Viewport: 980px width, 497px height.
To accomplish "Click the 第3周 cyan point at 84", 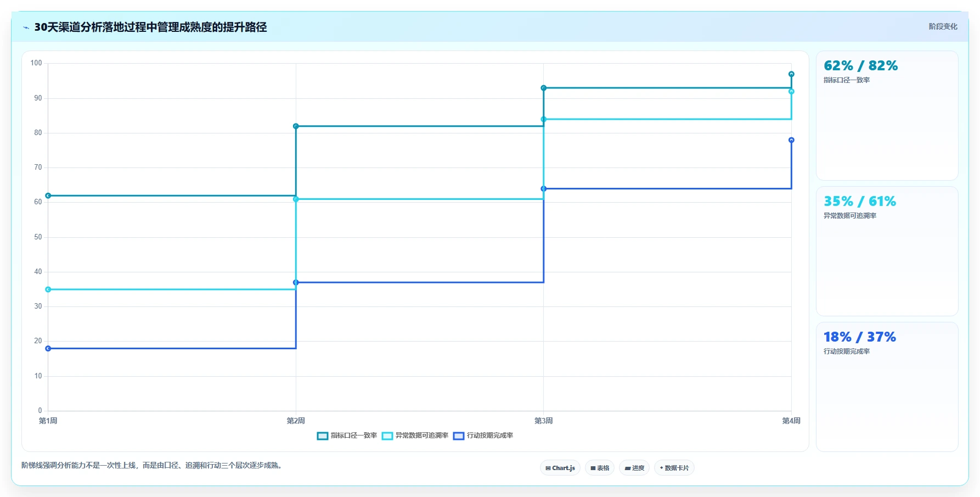I will 544,119.
